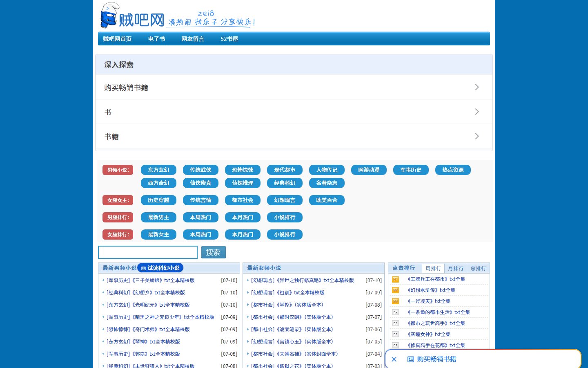Open the 电子书 navigation item
588x368 pixels.
click(x=157, y=39)
